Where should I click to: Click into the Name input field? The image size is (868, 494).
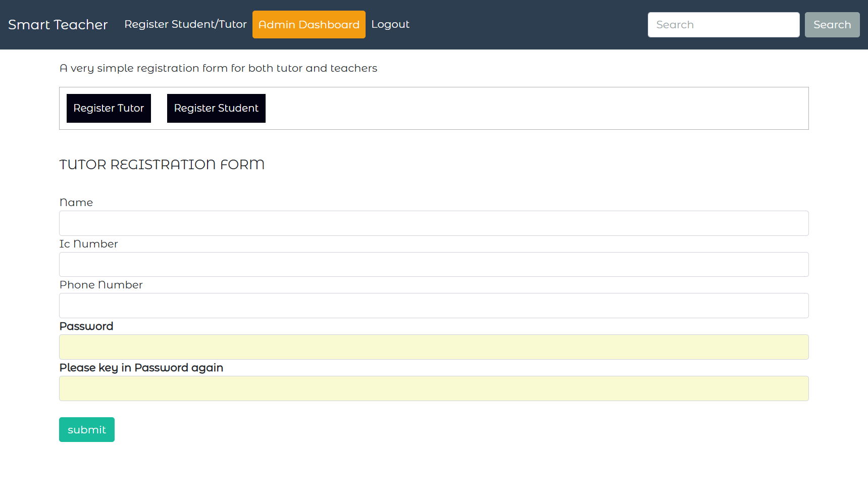[433, 223]
